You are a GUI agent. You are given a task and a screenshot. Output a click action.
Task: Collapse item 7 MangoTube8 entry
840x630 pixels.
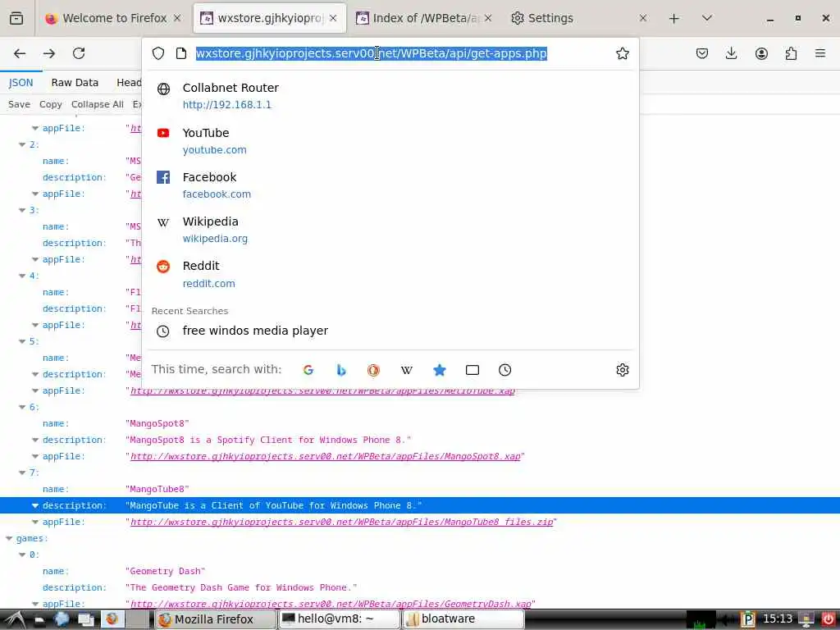click(x=22, y=472)
